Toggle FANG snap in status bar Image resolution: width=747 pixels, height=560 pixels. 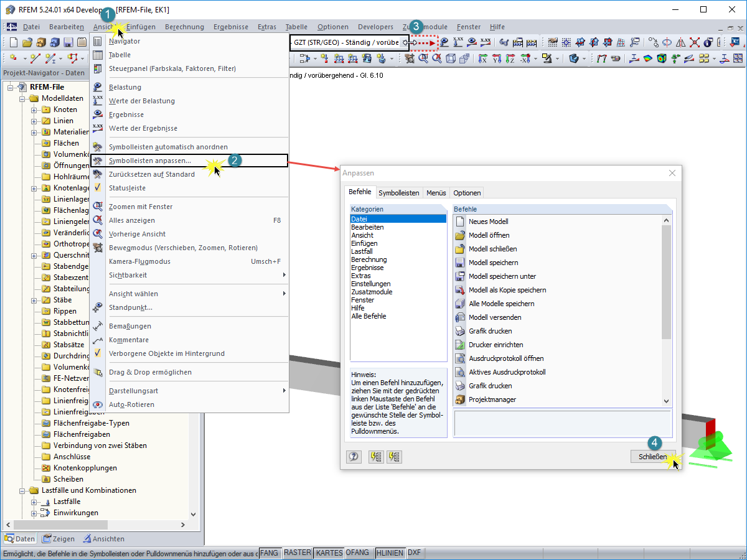click(270, 553)
